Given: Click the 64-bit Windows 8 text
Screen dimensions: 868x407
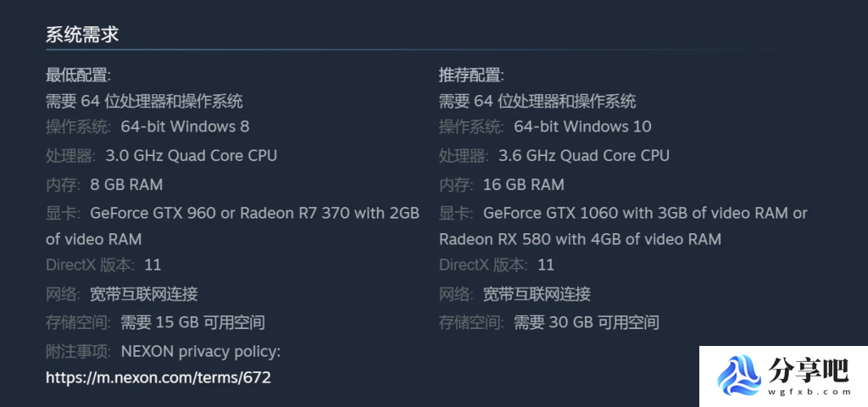Looking at the screenshot, I should pos(185,127).
